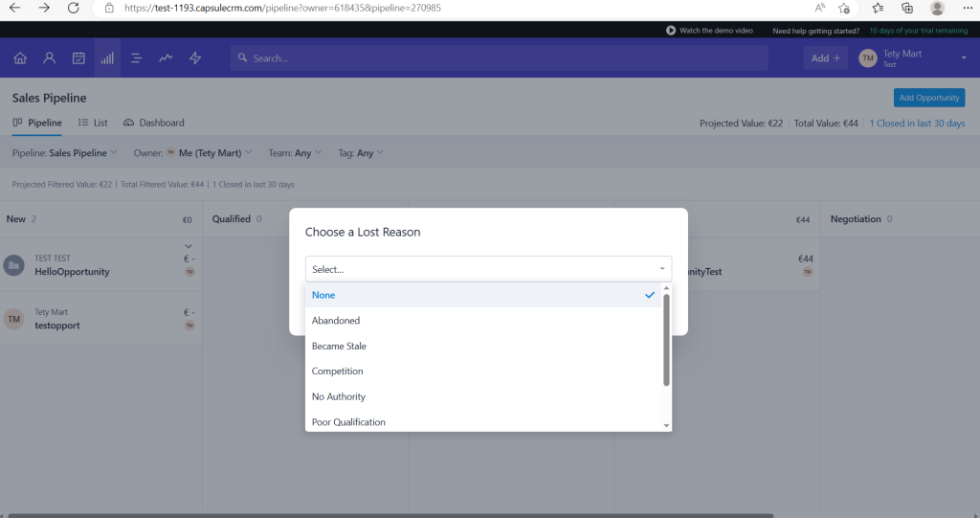Image resolution: width=980 pixels, height=518 pixels.
Task: Choose No Authority as lost reason
Action: coord(483,396)
